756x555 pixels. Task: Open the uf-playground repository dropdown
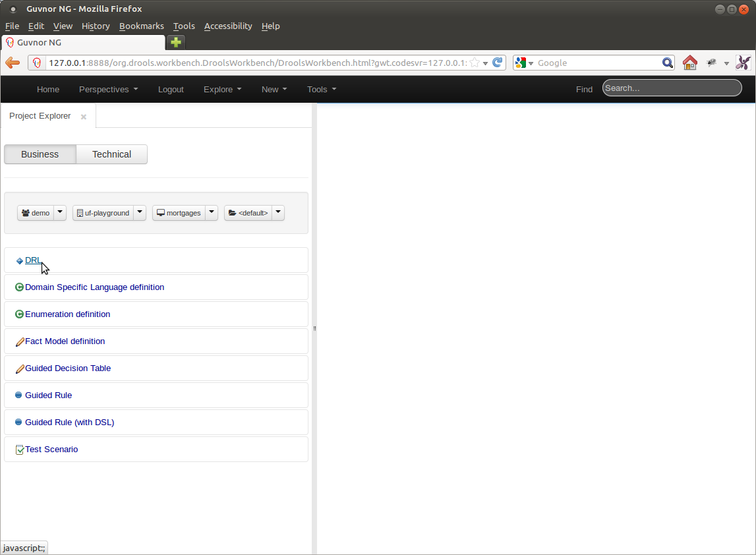(x=140, y=213)
